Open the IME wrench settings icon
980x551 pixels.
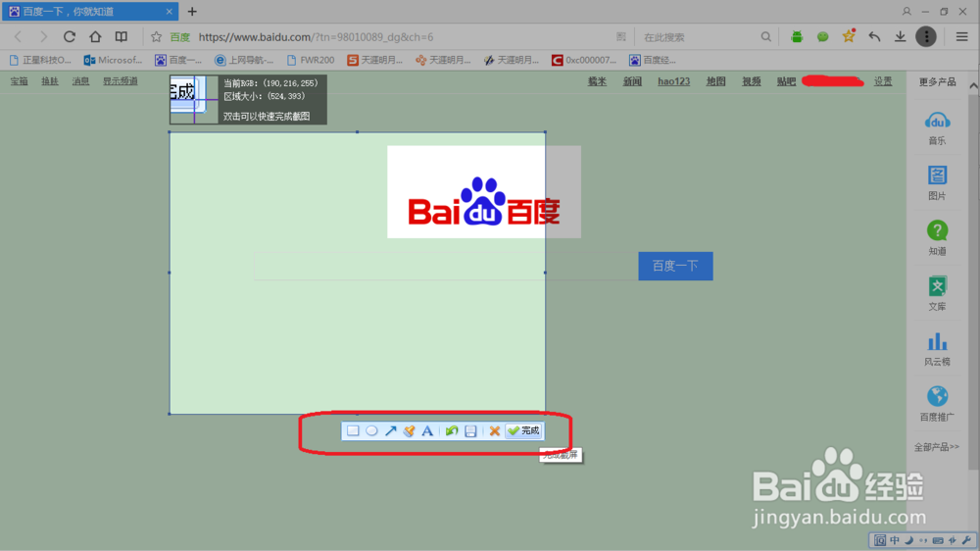point(966,540)
